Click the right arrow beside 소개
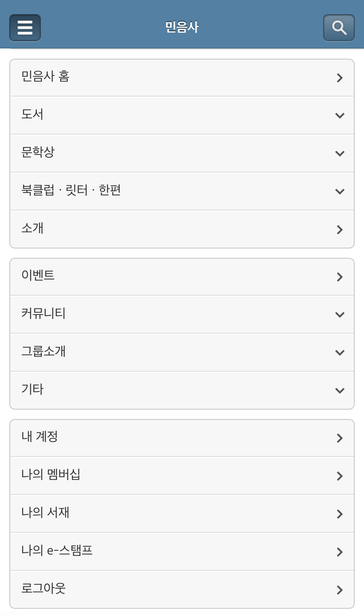364x615 pixels. point(340,230)
